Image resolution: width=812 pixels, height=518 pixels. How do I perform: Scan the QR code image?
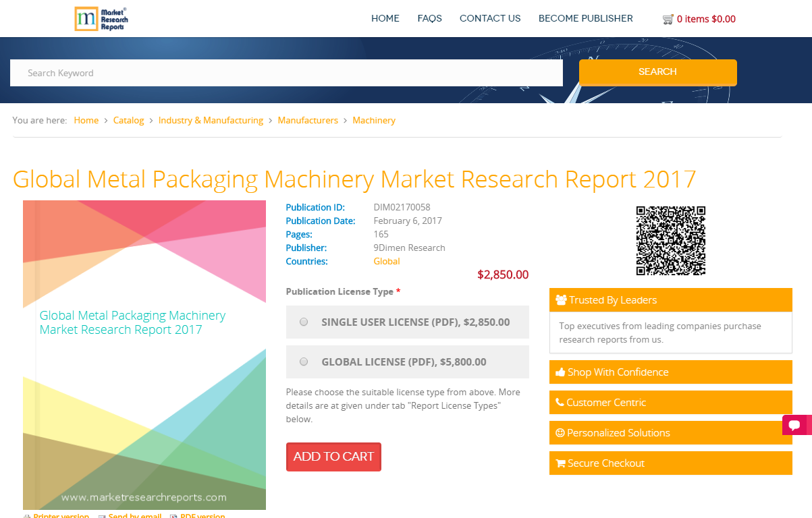click(670, 240)
